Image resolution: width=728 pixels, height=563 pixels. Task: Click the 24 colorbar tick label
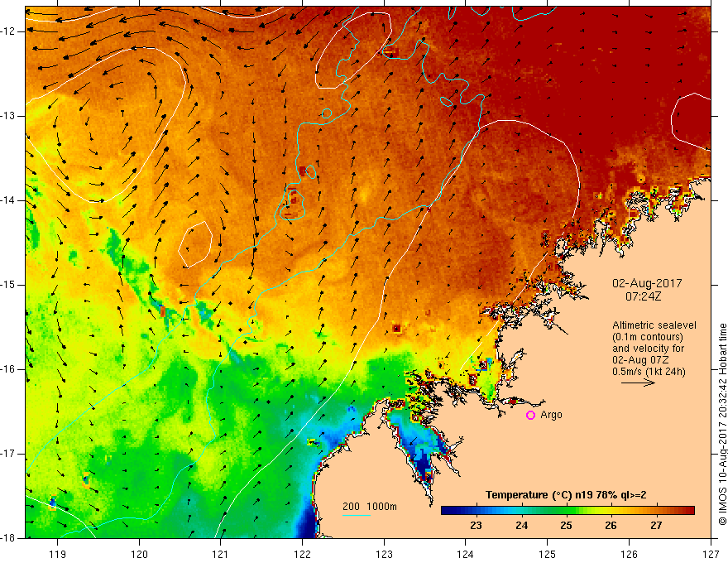coord(521,526)
